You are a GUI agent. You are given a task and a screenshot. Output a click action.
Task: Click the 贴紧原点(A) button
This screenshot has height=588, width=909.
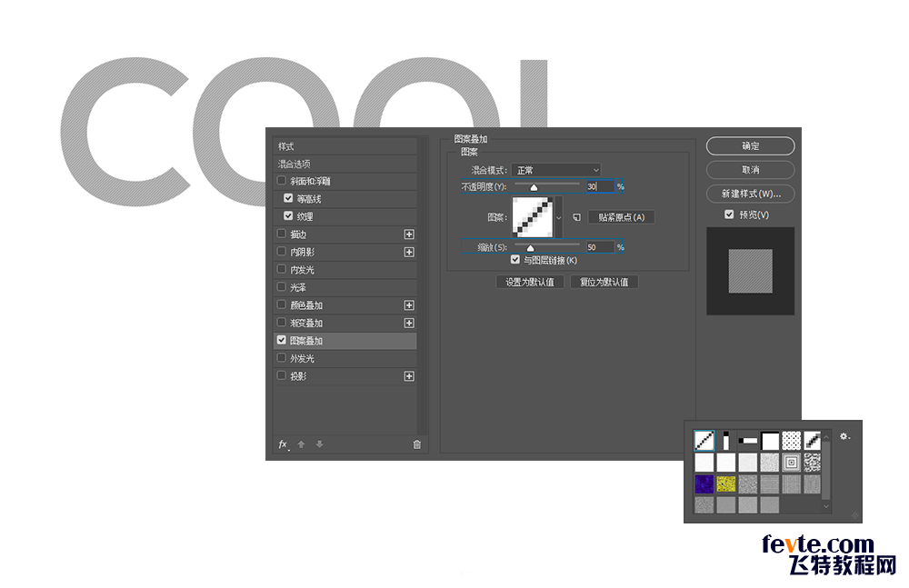click(x=621, y=217)
